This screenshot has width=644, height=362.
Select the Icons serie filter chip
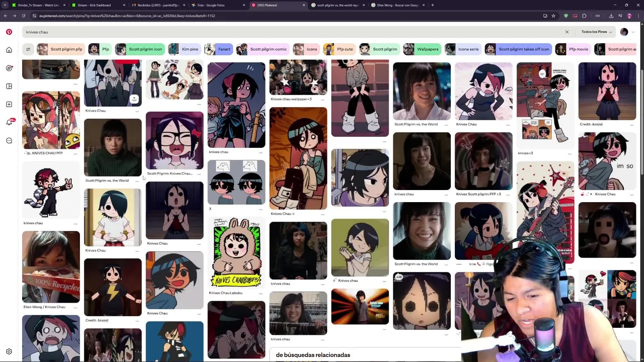[462, 49]
